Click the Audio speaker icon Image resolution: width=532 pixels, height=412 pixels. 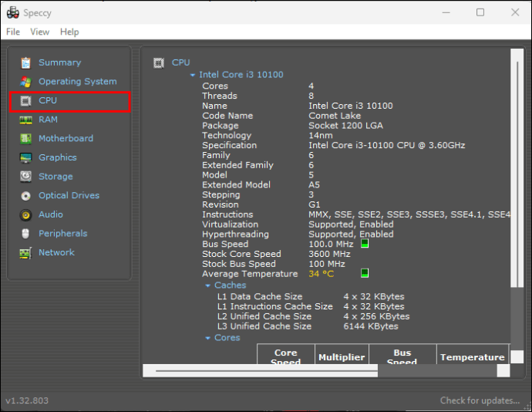(25, 215)
